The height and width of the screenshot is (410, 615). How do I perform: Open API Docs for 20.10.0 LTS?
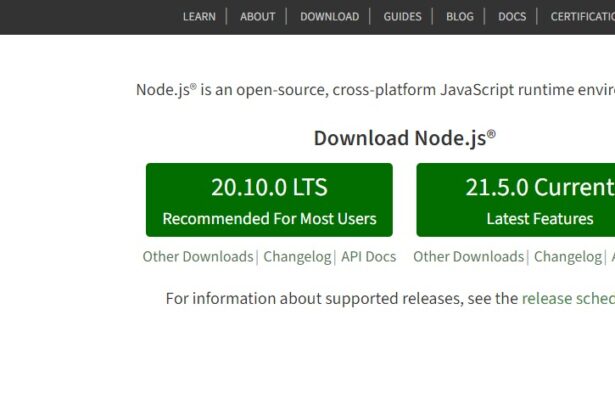(x=368, y=257)
